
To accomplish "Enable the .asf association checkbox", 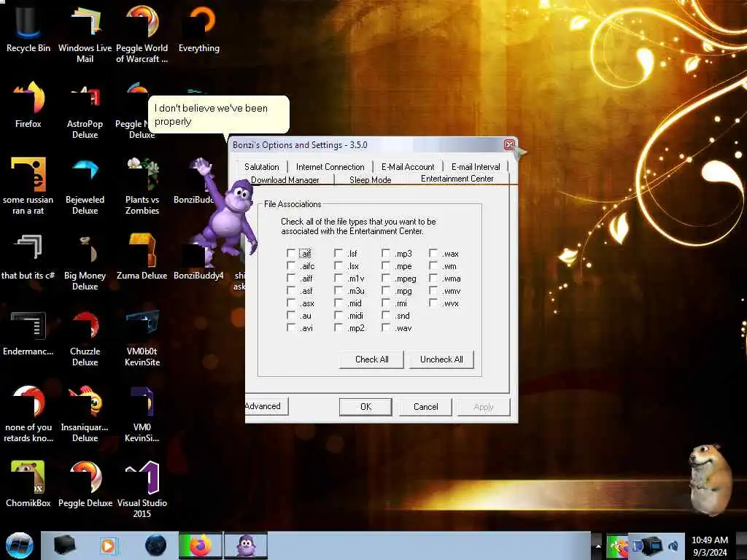I will point(291,290).
